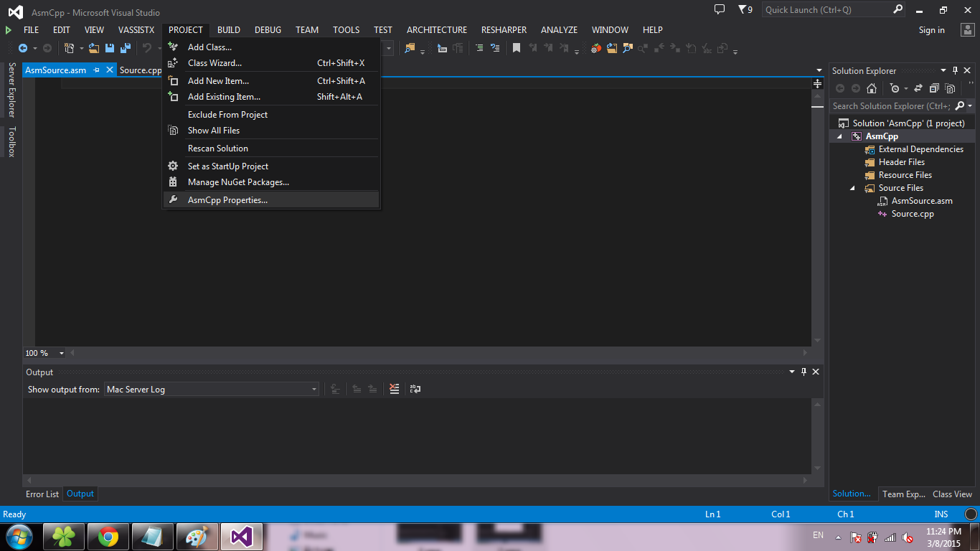Screen dimensions: 980x551
Task: Select External Dependencies in Solution Explorer
Action: click(x=920, y=149)
